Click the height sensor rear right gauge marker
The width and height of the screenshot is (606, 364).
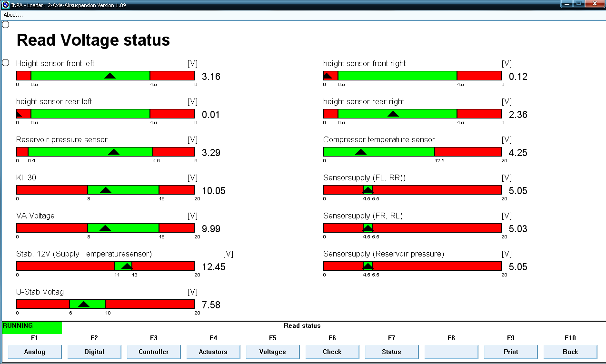coord(393,114)
